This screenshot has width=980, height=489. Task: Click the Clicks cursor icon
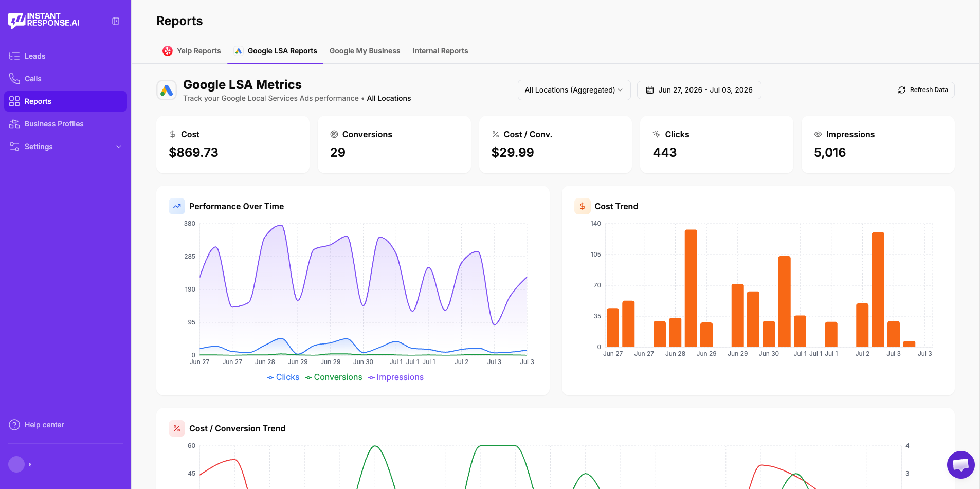[x=657, y=134]
